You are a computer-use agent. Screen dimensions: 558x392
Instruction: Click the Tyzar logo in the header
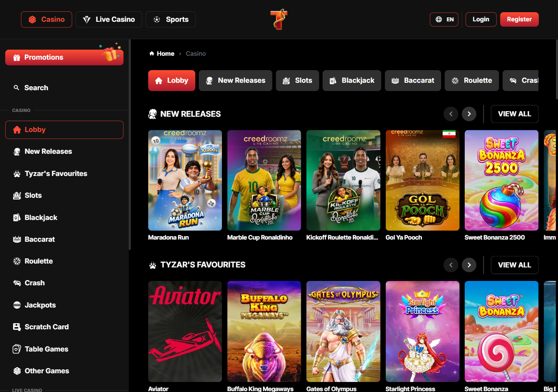(279, 20)
